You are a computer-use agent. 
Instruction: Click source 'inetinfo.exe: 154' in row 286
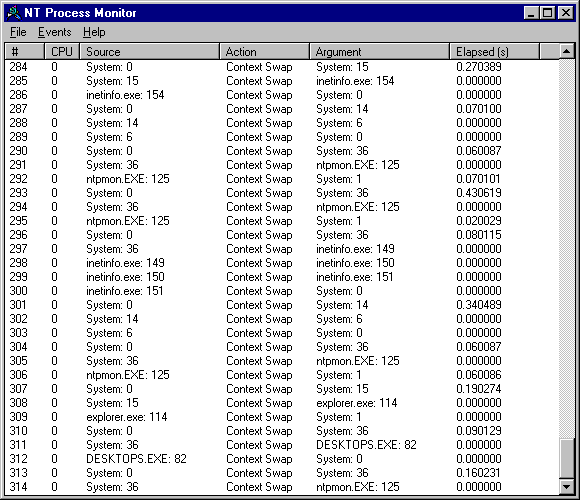[125, 95]
